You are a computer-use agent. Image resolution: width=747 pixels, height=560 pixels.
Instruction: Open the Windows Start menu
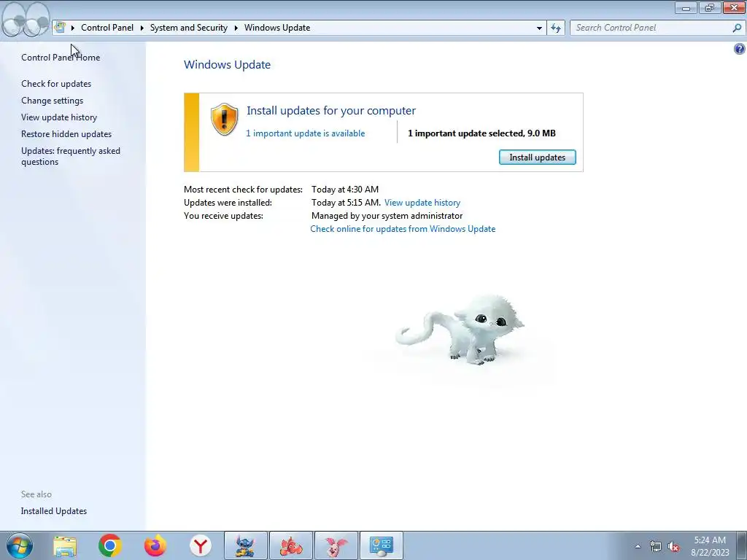(x=20, y=545)
